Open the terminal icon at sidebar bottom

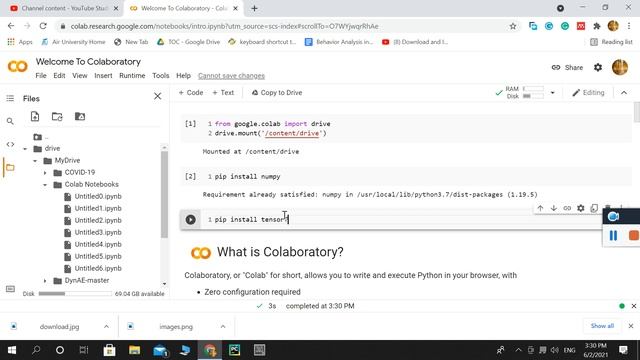[10, 289]
